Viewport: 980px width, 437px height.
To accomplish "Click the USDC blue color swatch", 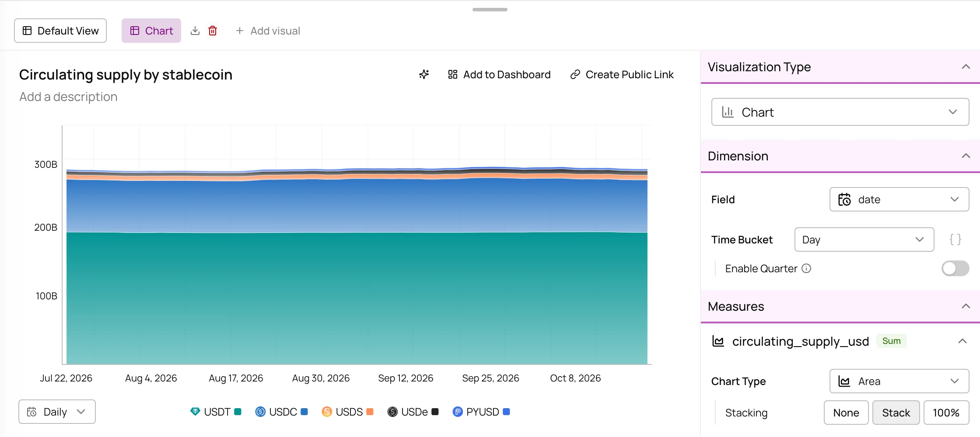I will (304, 412).
